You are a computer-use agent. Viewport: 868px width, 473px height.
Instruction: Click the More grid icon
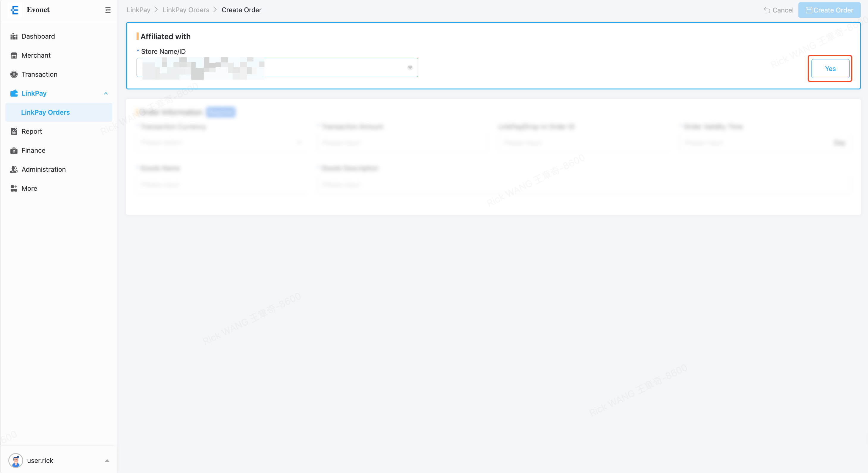pyautogui.click(x=14, y=189)
